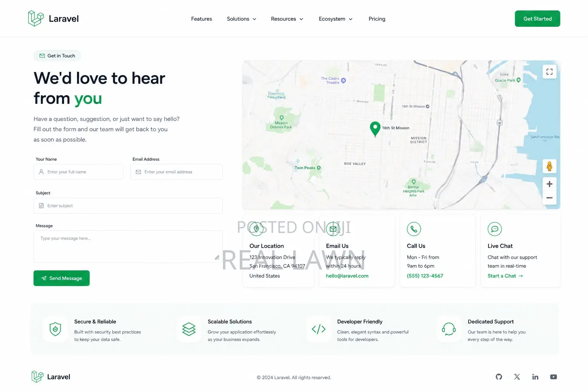588x392 pixels.
Task: Zoom in on the map
Action: 549,184
